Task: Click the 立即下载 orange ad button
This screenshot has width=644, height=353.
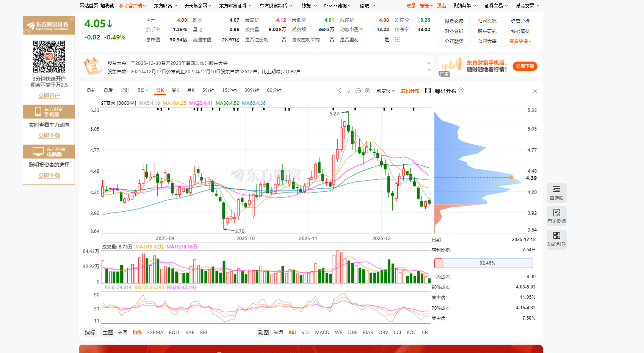Action: pos(525,66)
